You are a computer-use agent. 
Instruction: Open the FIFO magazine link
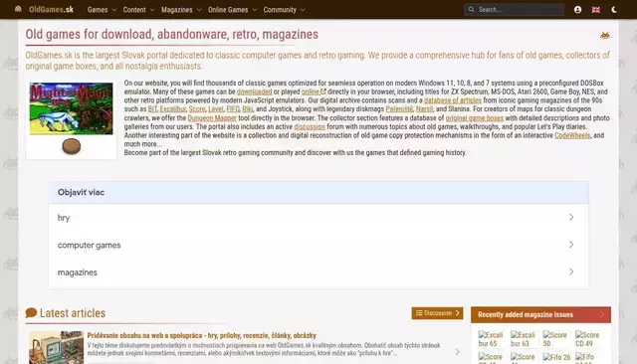[233, 109]
